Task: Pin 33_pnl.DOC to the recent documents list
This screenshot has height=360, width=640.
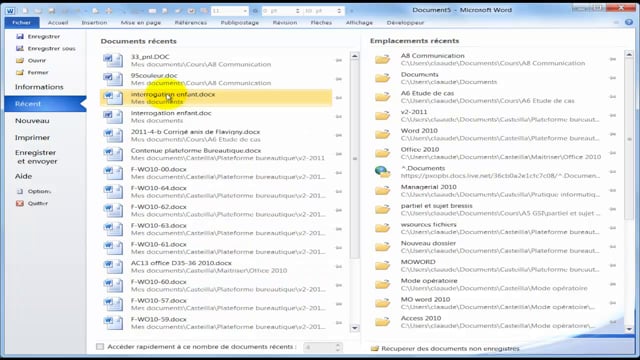Action: click(x=339, y=60)
